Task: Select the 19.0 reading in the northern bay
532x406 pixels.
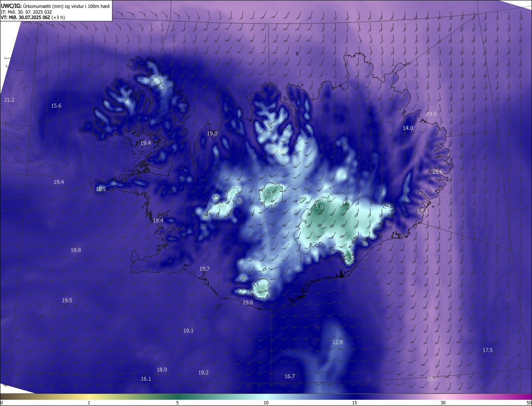Action: coord(212,134)
